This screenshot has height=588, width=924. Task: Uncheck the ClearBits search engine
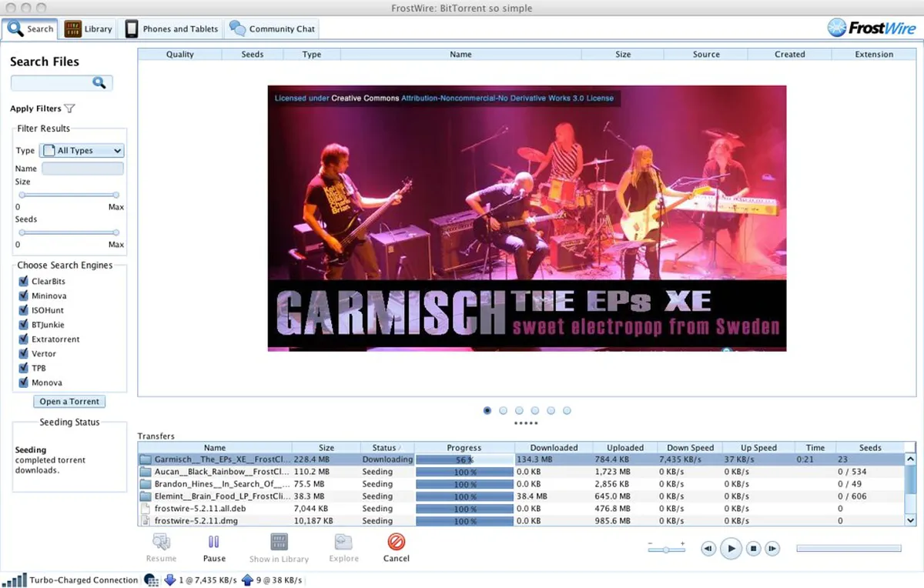tap(23, 282)
